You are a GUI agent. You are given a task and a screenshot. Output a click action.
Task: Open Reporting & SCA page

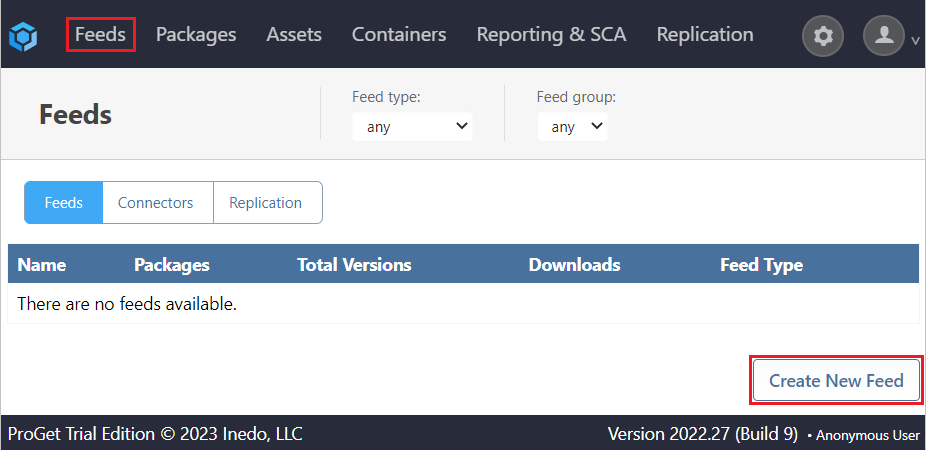coord(551,35)
